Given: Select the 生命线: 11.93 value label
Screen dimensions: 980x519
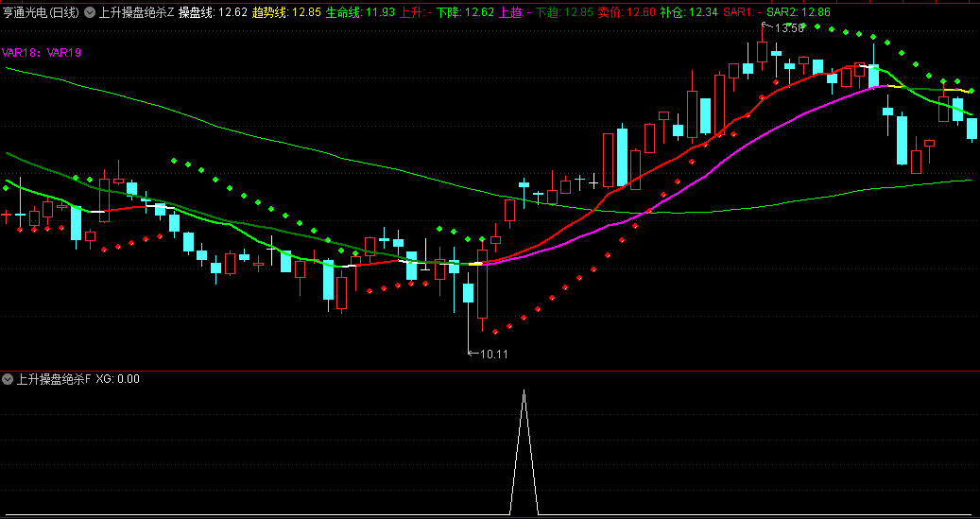Looking at the screenshot, I should click(x=361, y=12).
